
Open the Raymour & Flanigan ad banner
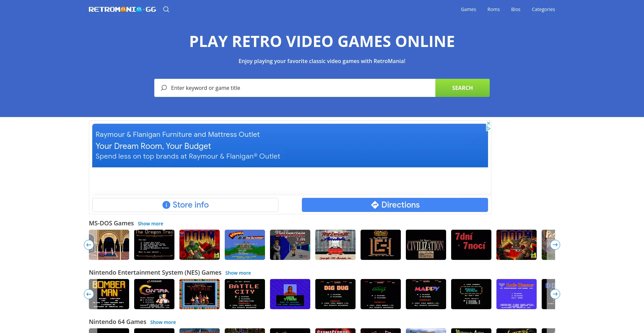(290, 146)
